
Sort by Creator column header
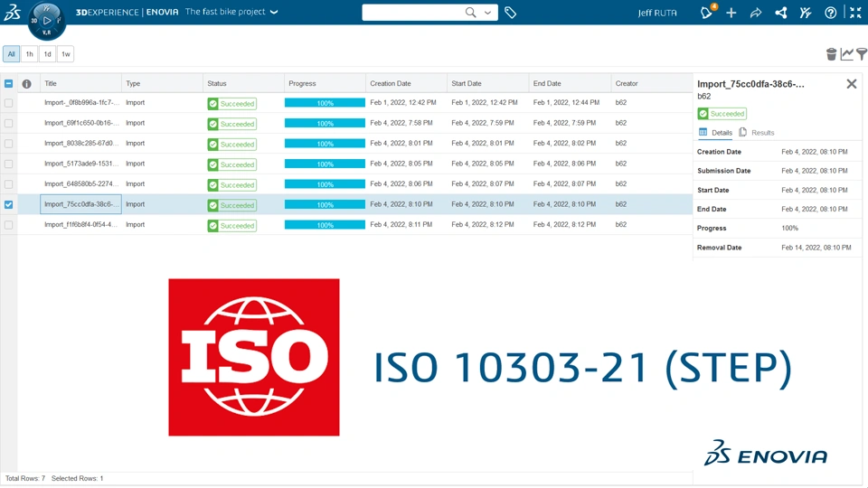652,83
